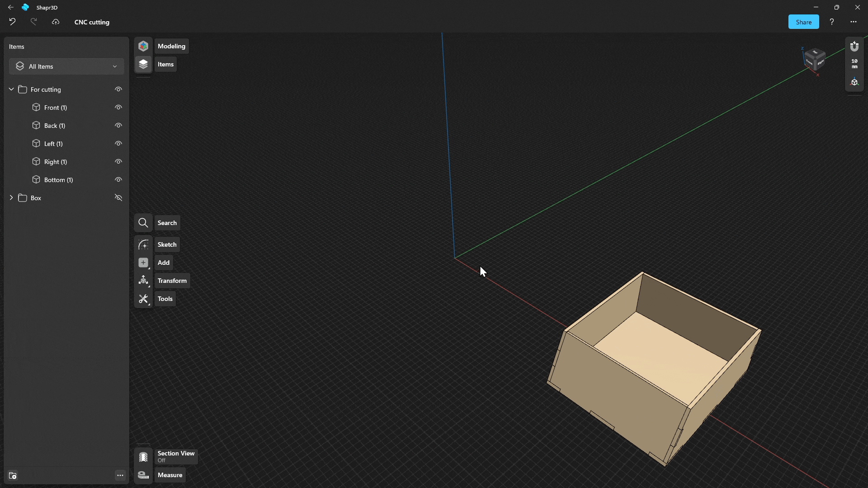The width and height of the screenshot is (868, 488).
Task: Click the Transform label
Action: pyautogui.click(x=172, y=281)
